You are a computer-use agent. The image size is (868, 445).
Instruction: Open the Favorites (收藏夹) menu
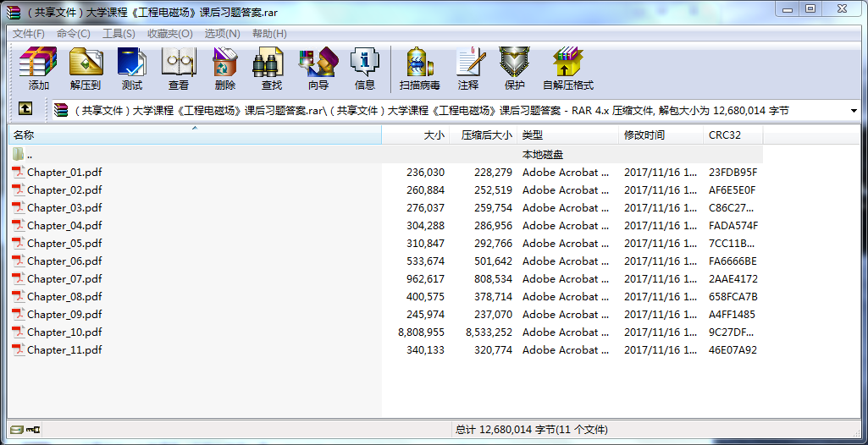click(170, 34)
